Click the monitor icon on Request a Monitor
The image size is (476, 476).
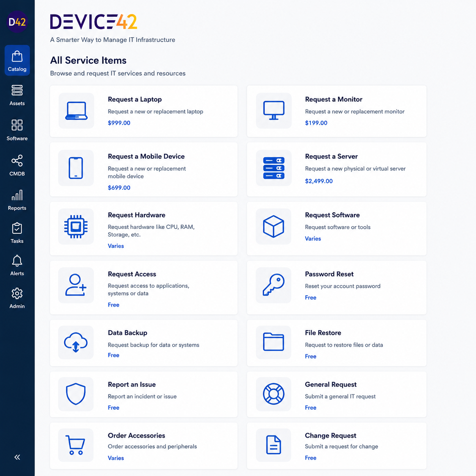[274, 110]
